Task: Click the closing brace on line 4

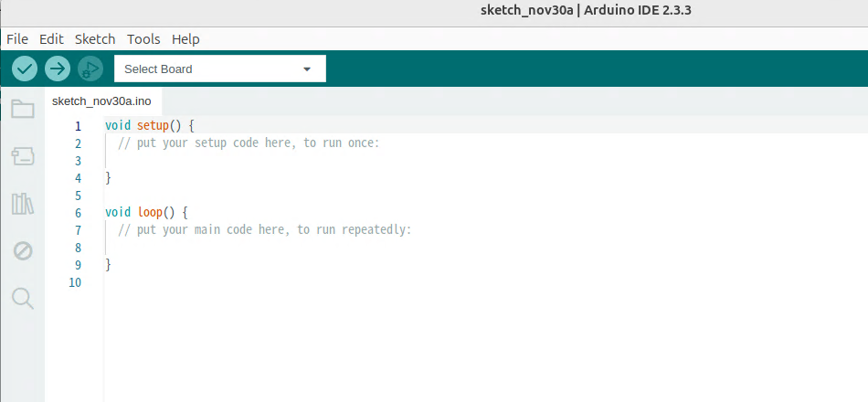Action: [109, 178]
